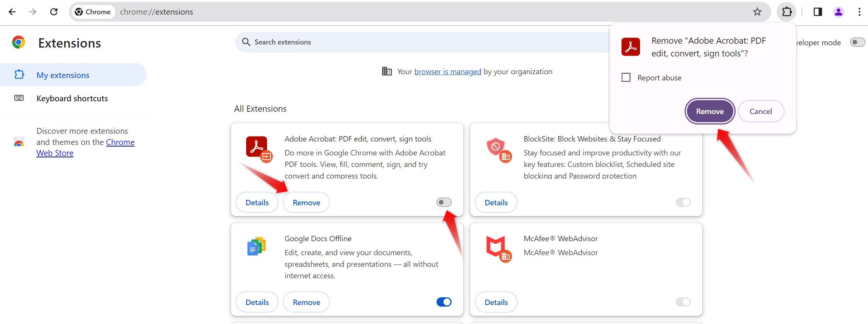868x324 pixels.
Task: Open Details for Google Docs Offline
Action: (257, 302)
